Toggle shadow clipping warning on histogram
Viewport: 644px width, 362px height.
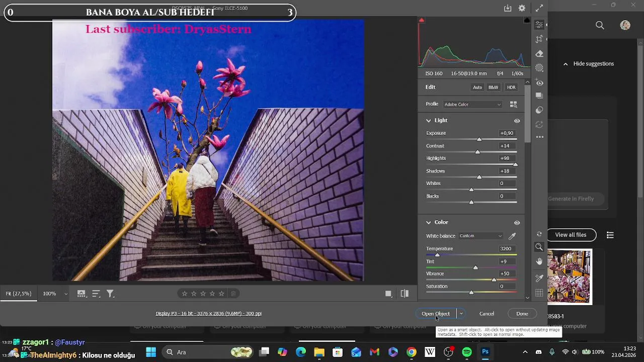coord(422,21)
